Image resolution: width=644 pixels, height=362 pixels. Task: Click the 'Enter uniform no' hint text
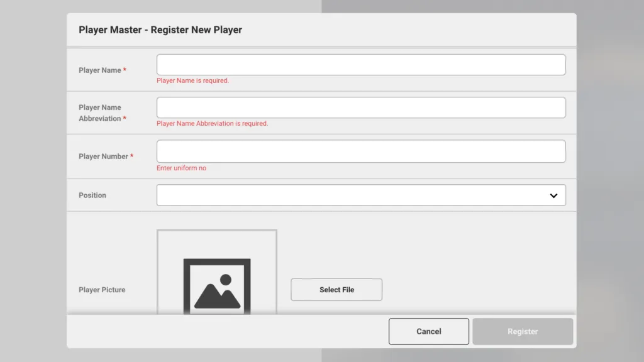point(181,168)
